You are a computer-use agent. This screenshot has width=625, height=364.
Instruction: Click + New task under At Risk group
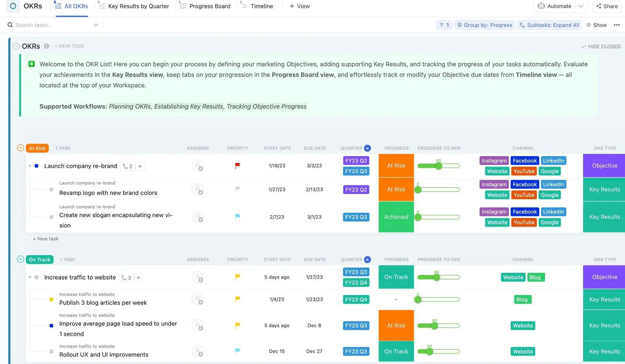point(46,239)
